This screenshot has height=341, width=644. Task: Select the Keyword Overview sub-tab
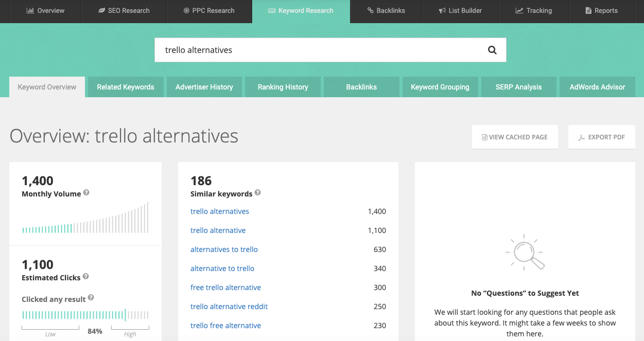click(x=47, y=87)
